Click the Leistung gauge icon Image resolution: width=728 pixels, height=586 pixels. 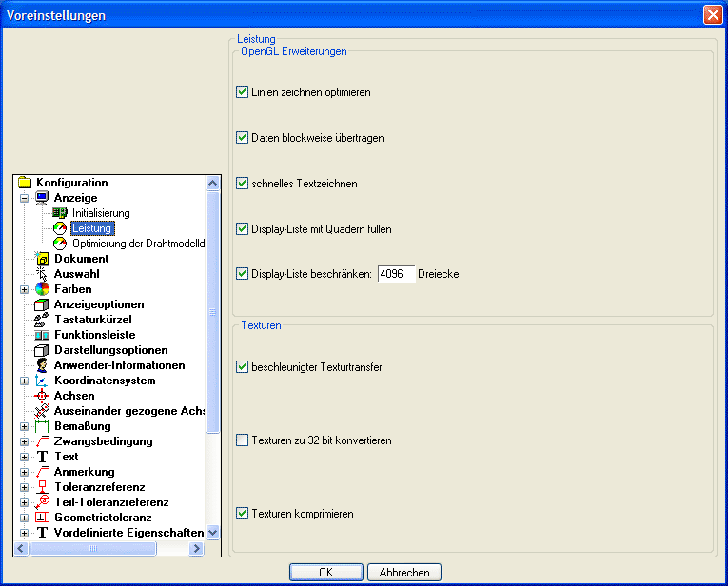(x=59, y=228)
